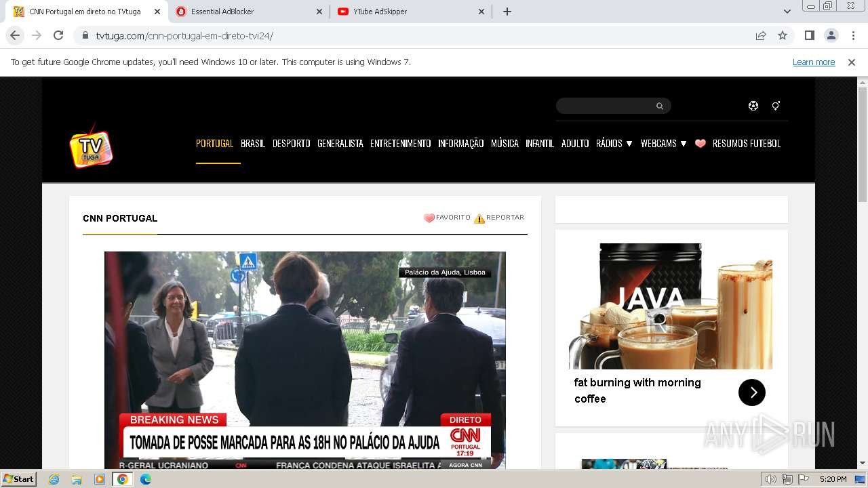868x488 pixels.
Task: Click the page vertical scrollbar thumb
Action: [863, 144]
